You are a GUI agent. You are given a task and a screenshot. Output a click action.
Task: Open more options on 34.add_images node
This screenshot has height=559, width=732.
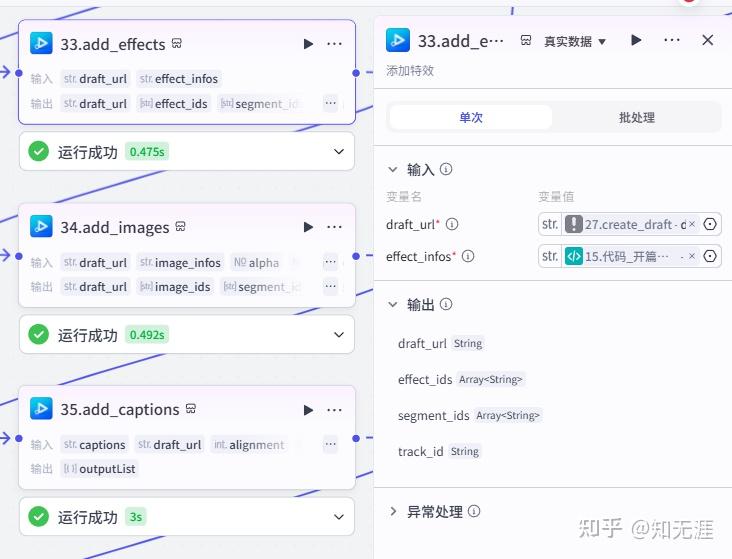click(334, 227)
